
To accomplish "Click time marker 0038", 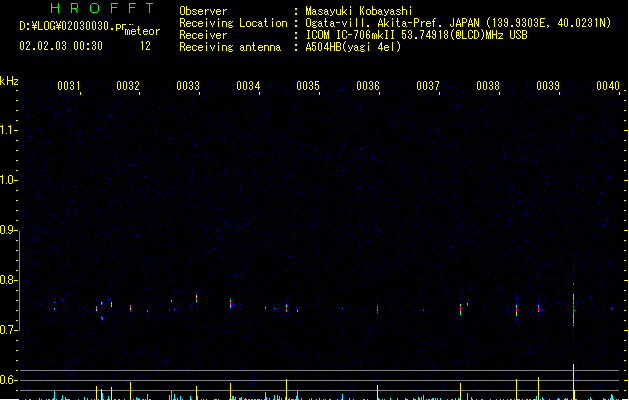I will (488, 86).
